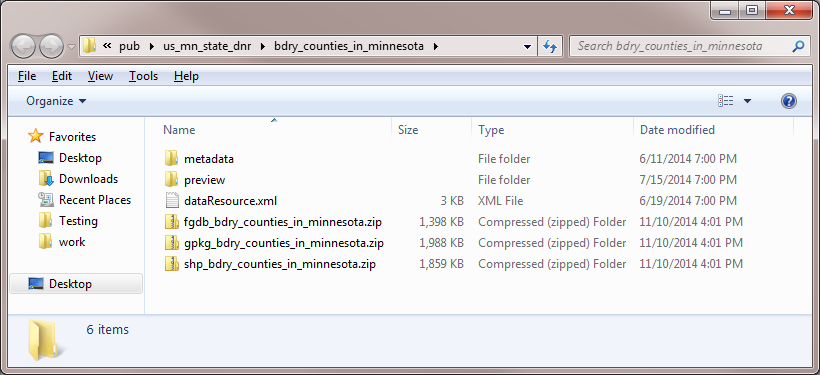820x375 pixels.
Task: Click the 6/19/2014 7:00 PM date
Action: coord(688,201)
